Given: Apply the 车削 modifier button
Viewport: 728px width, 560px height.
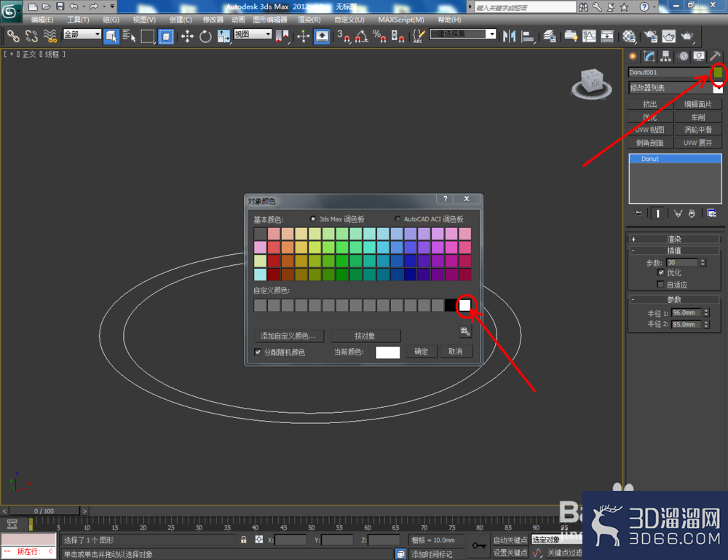Looking at the screenshot, I should [x=698, y=117].
